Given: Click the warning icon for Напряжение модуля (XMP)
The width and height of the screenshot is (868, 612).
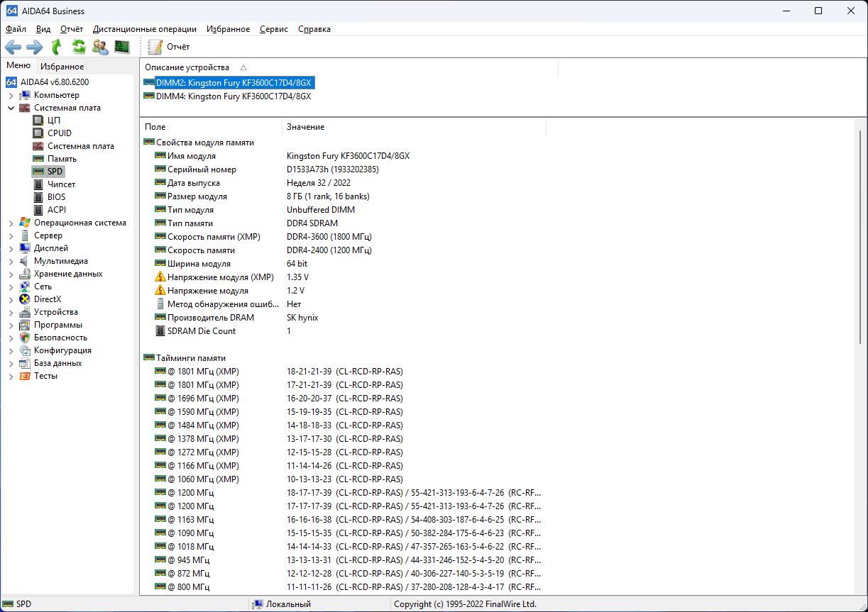Looking at the screenshot, I should pyautogui.click(x=160, y=277).
